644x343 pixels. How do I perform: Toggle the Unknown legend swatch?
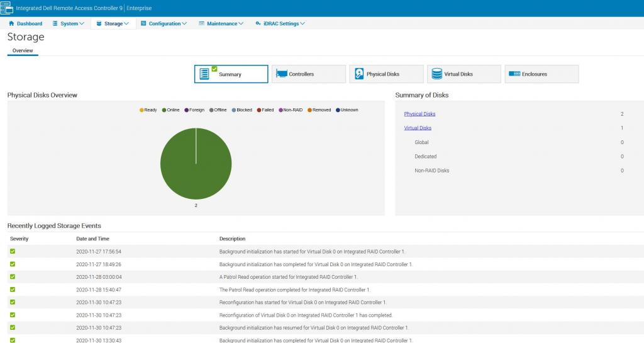[x=338, y=110]
